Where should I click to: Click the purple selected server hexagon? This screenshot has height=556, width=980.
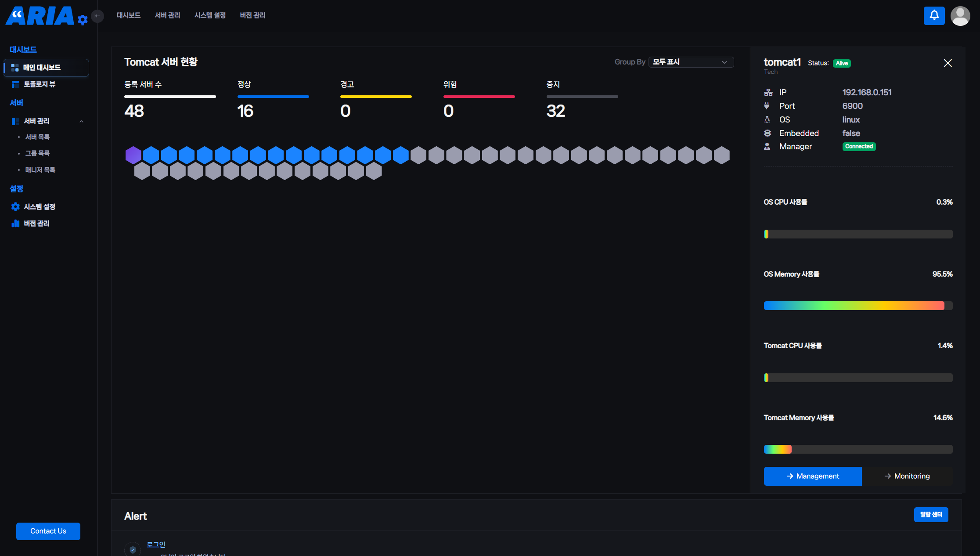tap(133, 155)
